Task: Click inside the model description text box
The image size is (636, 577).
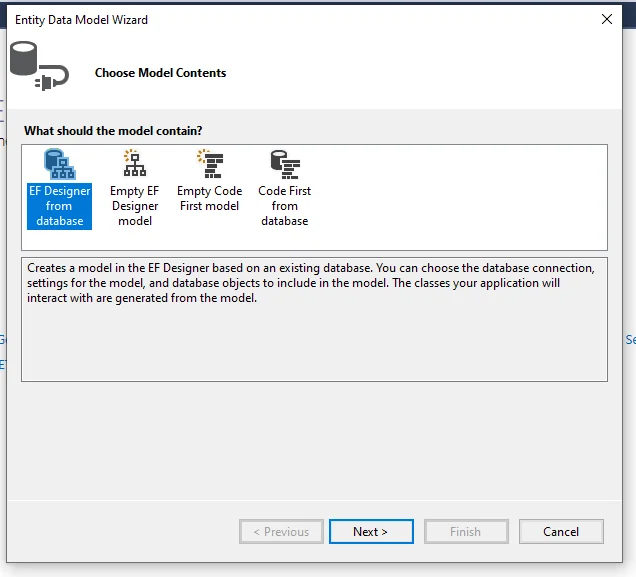Action: [x=314, y=320]
